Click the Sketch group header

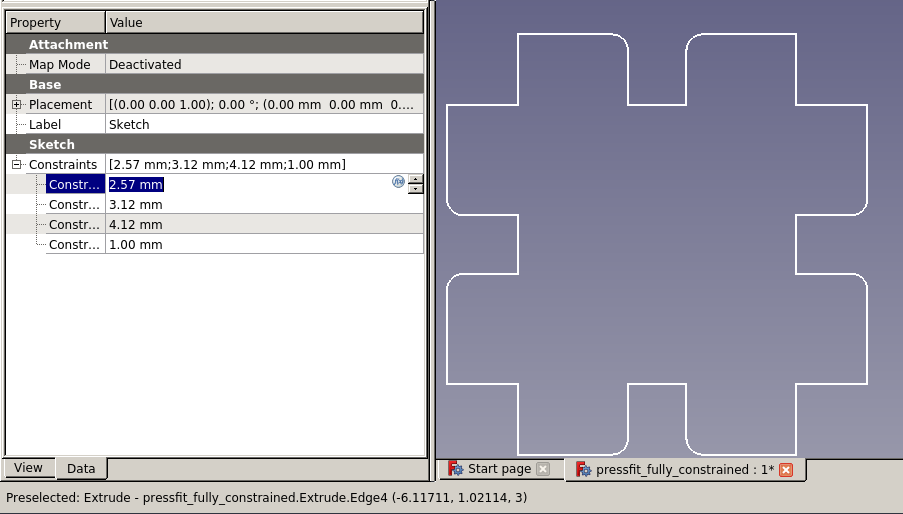(215, 144)
